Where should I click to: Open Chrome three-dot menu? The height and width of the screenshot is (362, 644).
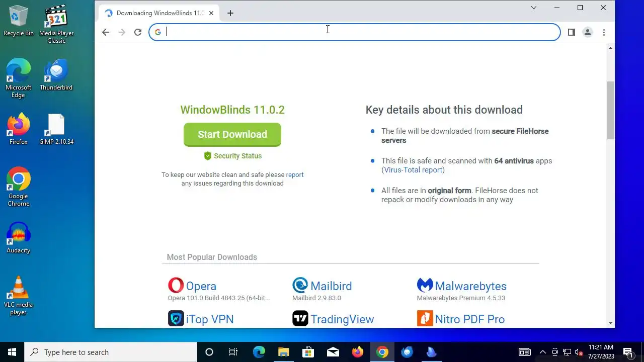(604, 32)
